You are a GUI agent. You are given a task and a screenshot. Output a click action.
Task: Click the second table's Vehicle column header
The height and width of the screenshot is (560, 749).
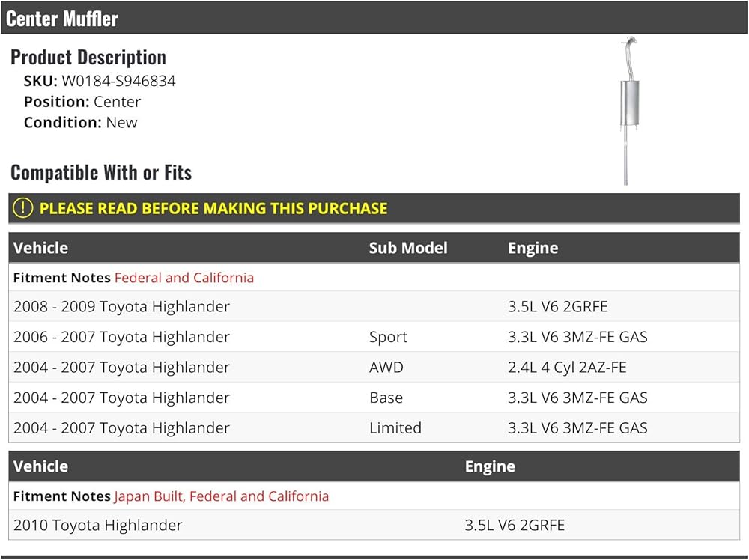click(40, 466)
